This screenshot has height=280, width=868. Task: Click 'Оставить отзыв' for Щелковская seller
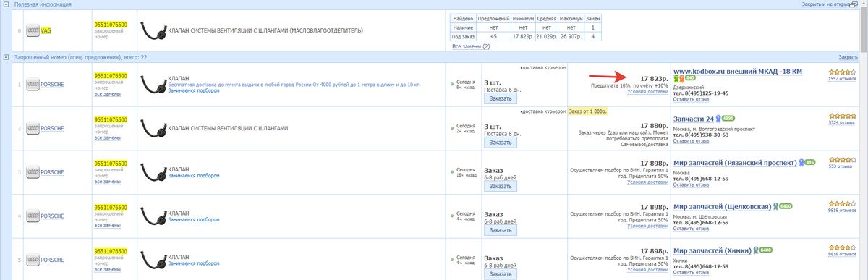click(x=692, y=229)
